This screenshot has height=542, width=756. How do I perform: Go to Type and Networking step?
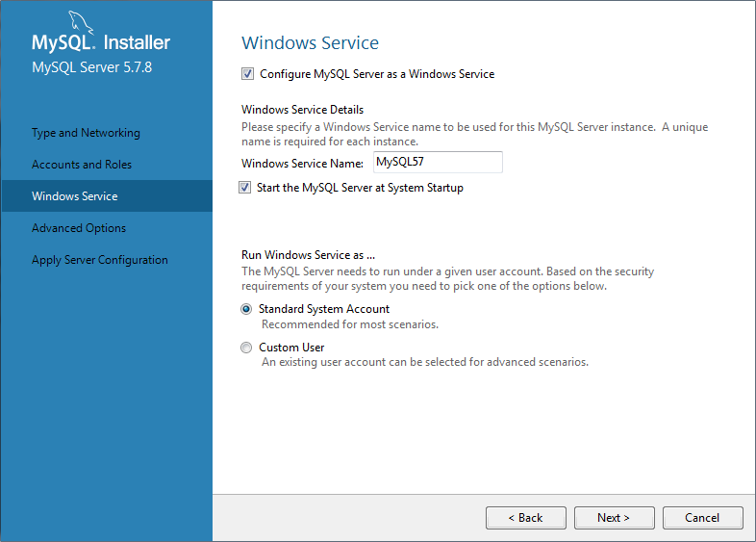point(86,133)
